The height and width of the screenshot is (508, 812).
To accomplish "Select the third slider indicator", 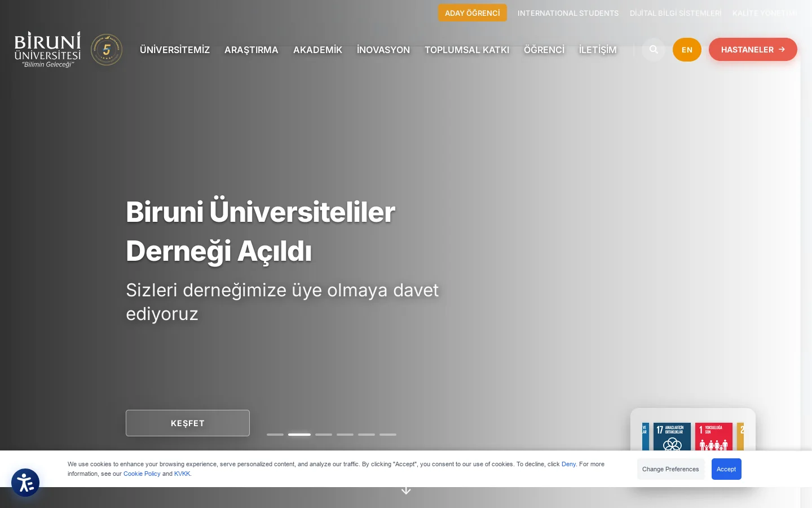I will click(324, 435).
